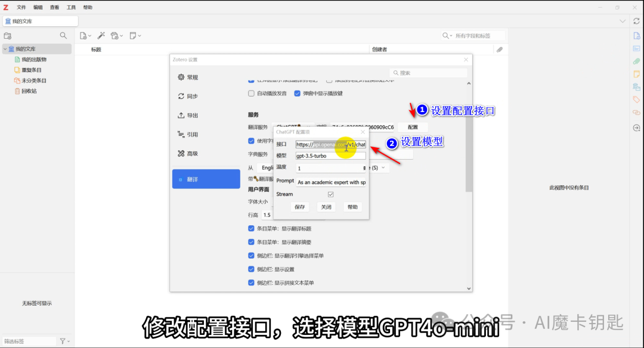The image size is (644, 348).
Task: Click the sync icon at top right
Action: [x=637, y=21]
